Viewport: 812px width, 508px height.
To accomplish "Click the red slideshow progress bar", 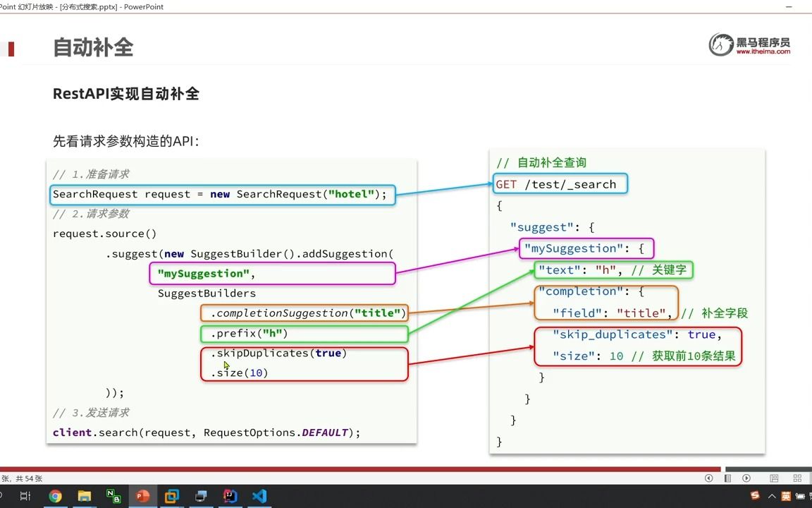I will click(352, 469).
